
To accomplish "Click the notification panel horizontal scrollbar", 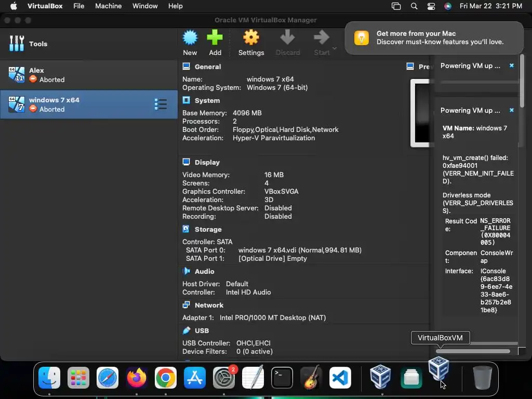I will (x=473, y=351).
